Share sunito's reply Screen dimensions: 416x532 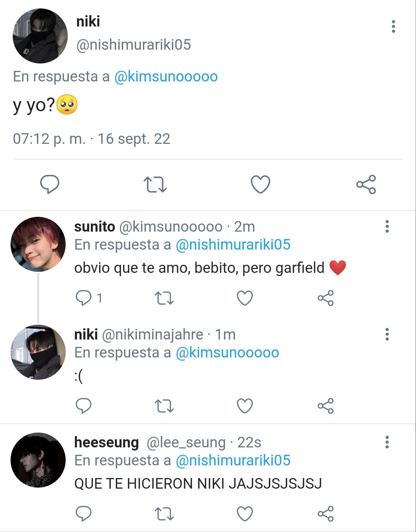325,298
